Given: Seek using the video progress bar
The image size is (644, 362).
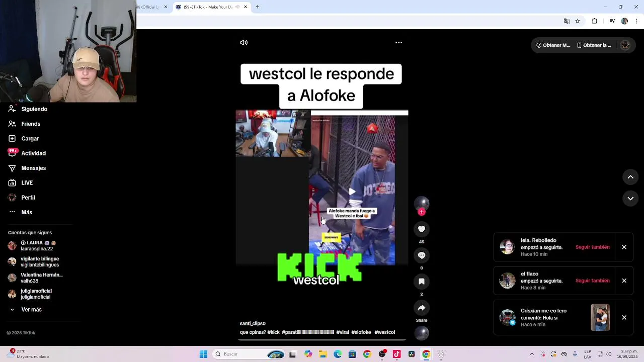Looking at the screenshot, I should click(x=321, y=339).
